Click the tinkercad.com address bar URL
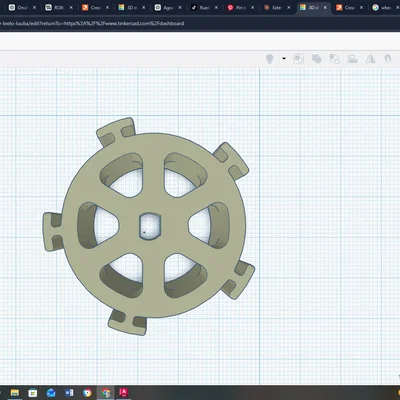Image resolution: width=400 pixels, height=400 pixels. (92, 23)
